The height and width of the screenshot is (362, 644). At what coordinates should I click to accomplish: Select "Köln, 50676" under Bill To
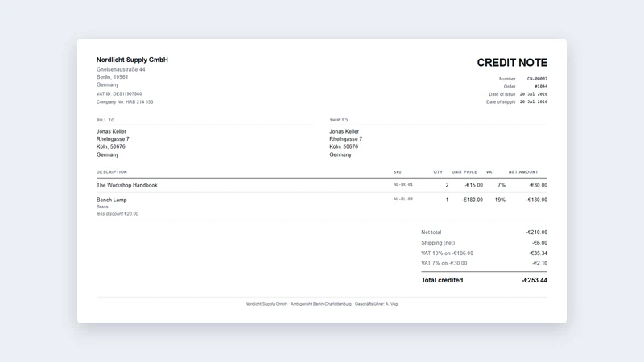coord(111,146)
